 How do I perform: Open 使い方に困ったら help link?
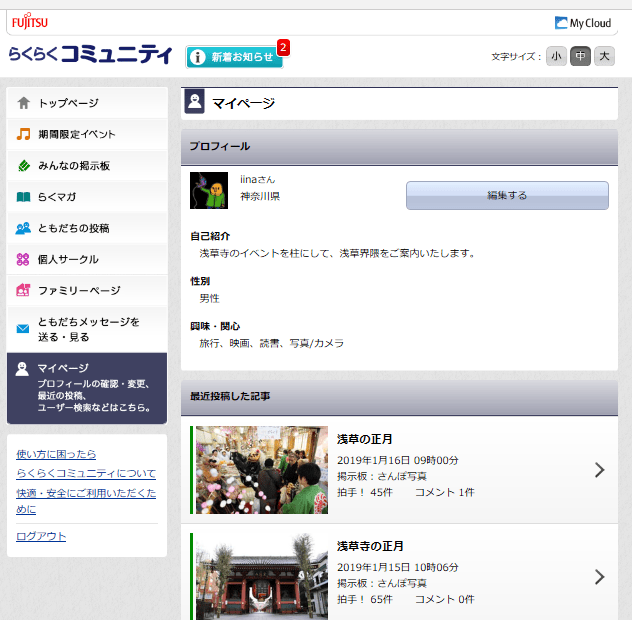coord(56,454)
